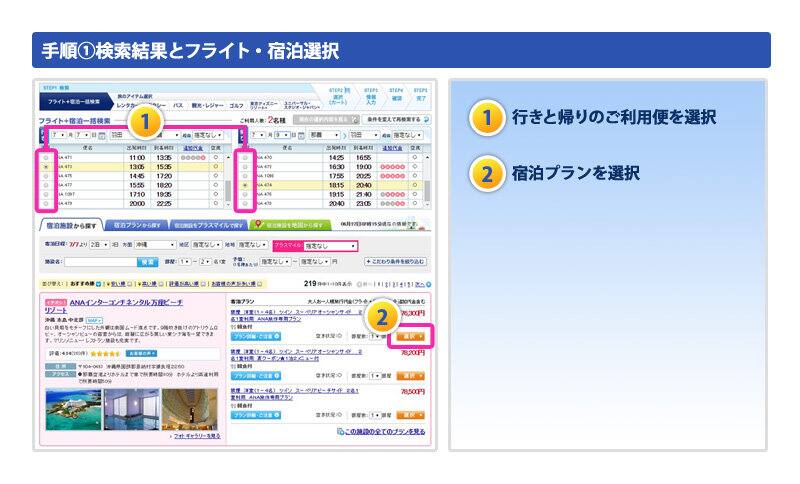
Task: Click yellow number 2 step badge in instructions panel
Action: [x=485, y=174]
